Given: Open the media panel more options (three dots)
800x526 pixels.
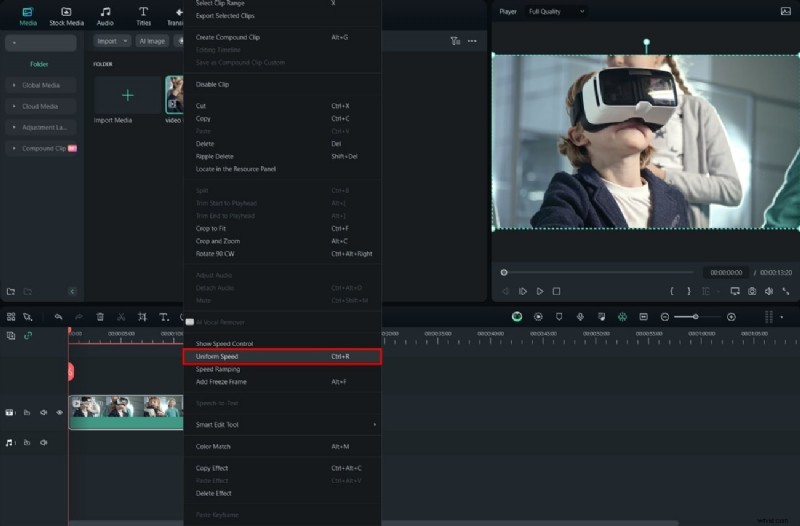Looking at the screenshot, I should (x=472, y=41).
